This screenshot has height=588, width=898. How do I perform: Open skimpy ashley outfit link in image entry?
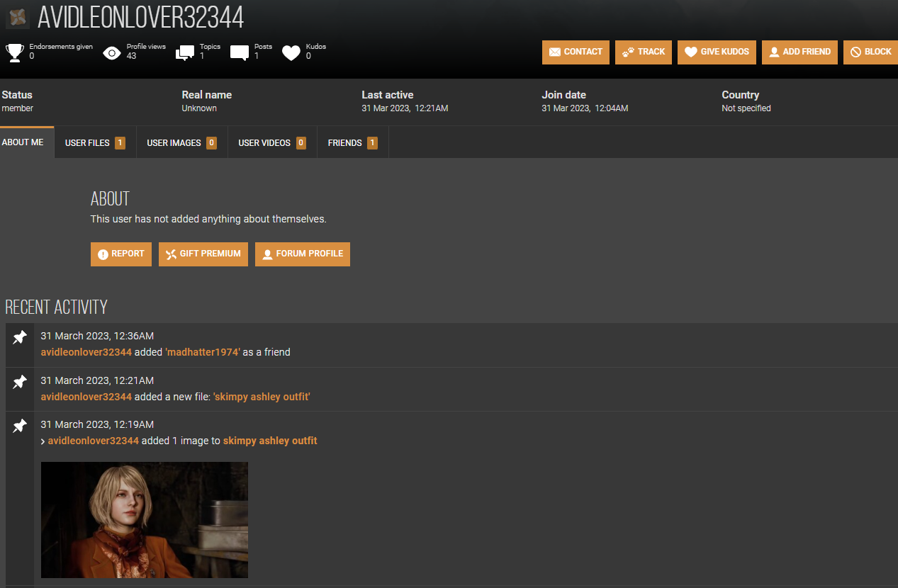[x=270, y=441]
